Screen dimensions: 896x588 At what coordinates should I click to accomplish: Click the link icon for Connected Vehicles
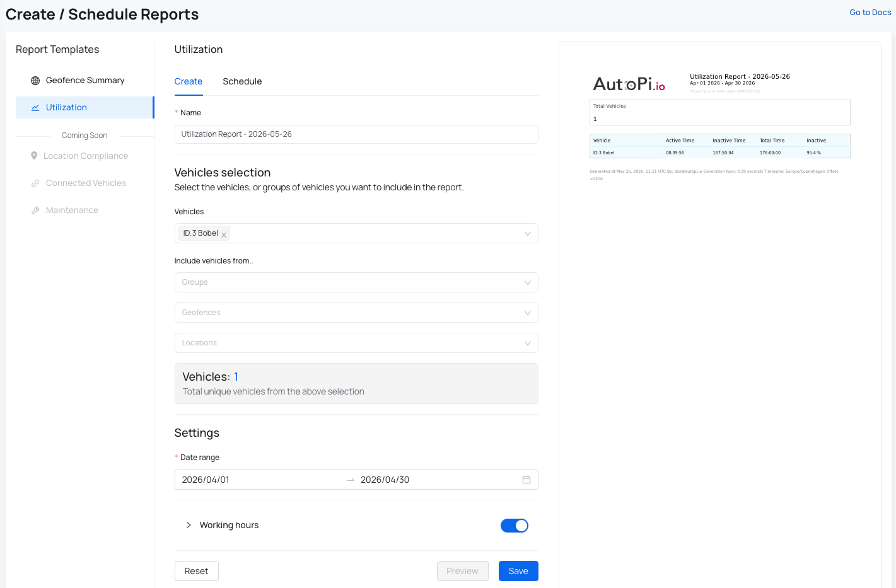point(35,183)
